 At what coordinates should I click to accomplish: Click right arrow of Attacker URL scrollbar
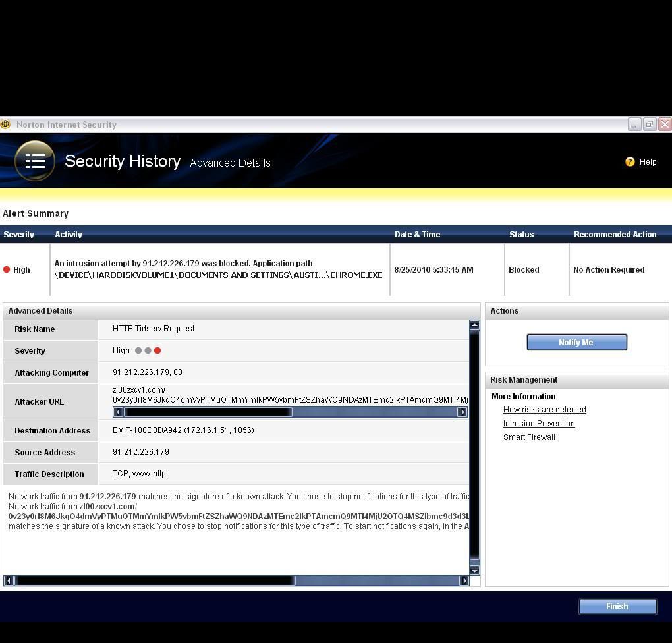click(x=462, y=412)
